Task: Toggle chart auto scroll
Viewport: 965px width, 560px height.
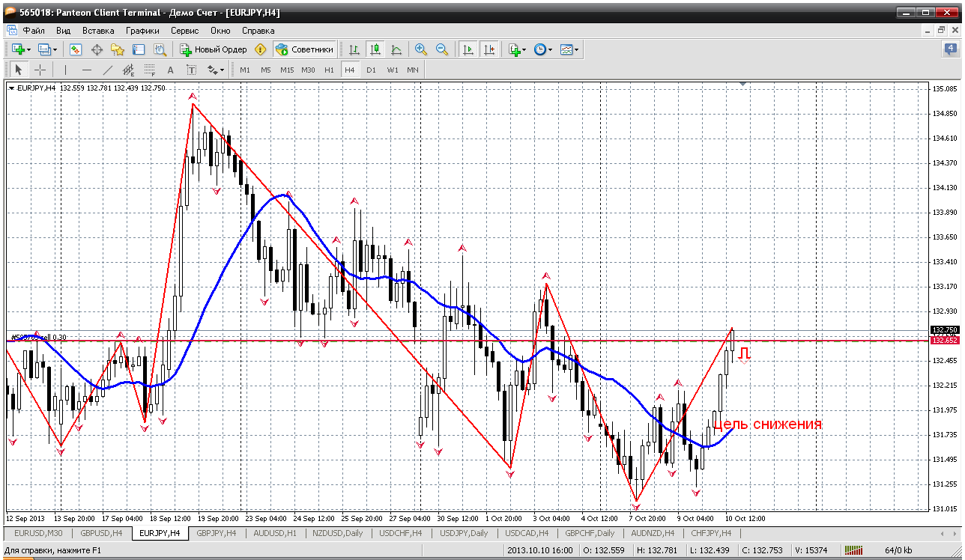Action: click(x=468, y=49)
